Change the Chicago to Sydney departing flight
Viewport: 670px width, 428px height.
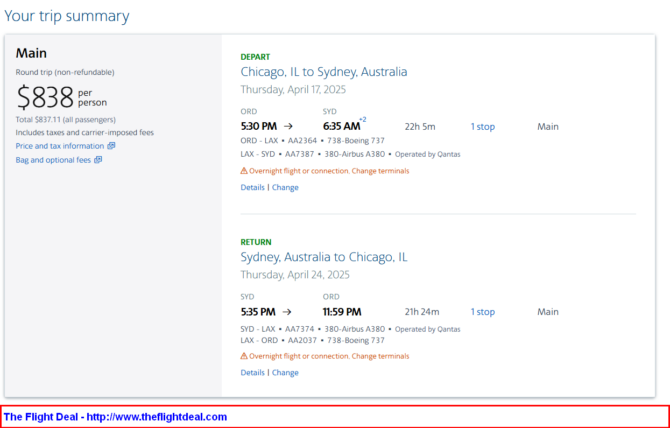(285, 188)
